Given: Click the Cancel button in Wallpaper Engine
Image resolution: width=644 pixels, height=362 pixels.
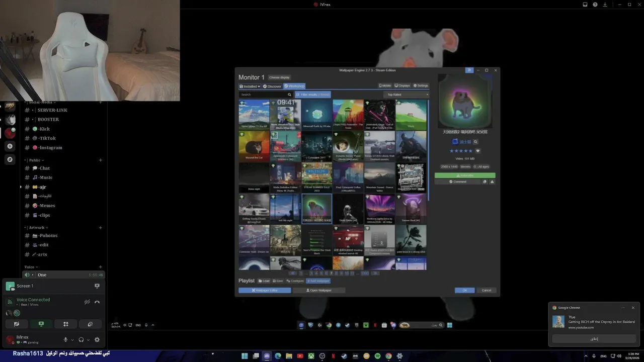Looking at the screenshot, I should coord(487,290).
